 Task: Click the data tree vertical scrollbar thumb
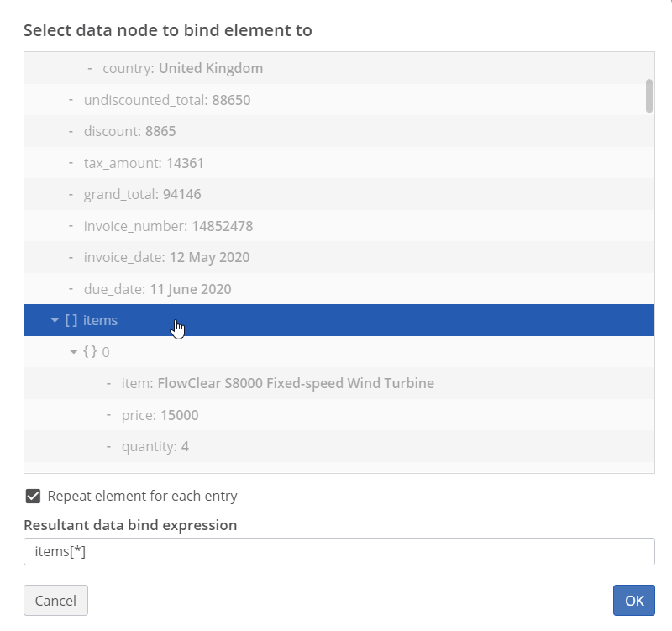point(648,96)
